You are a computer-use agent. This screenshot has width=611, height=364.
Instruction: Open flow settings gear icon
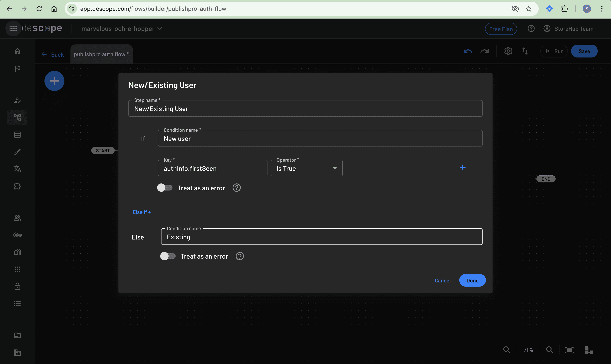tap(508, 51)
